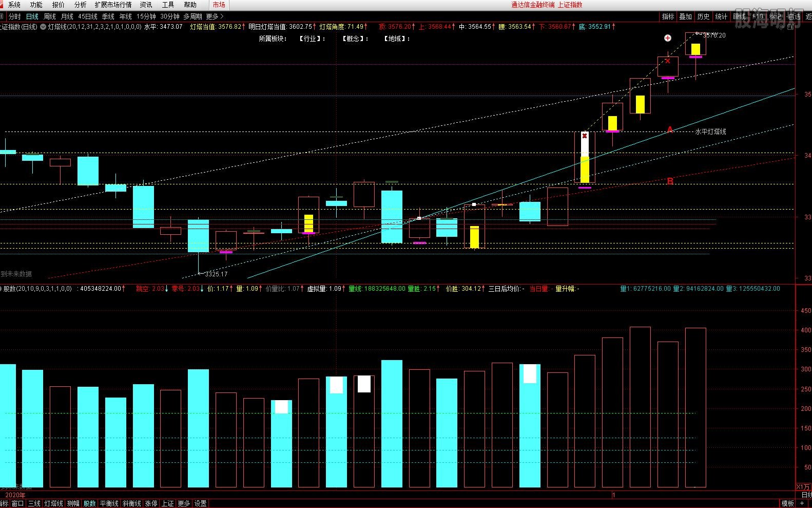This screenshot has height=508, width=812.
Task: Select the 窗口 bottom tab
Action: pyautogui.click(x=17, y=503)
